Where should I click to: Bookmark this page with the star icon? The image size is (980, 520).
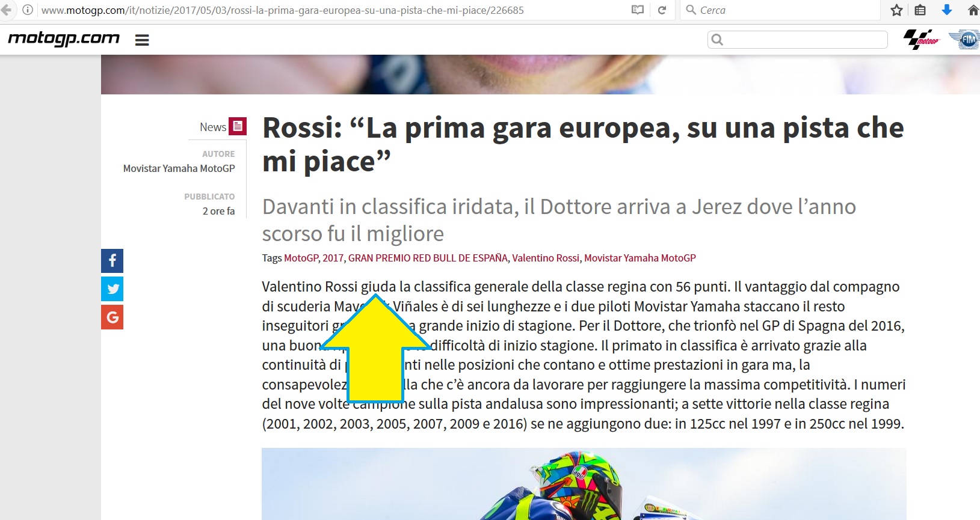[x=896, y=10]
